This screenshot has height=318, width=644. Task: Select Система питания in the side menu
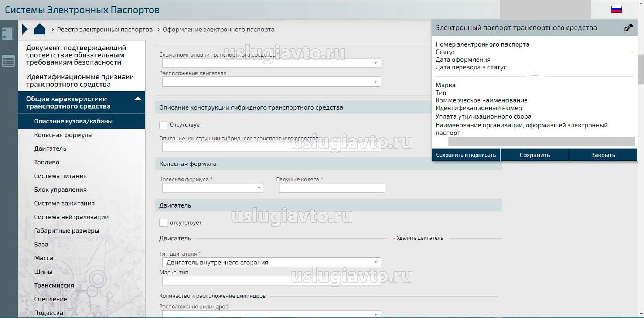coord(60,176)
